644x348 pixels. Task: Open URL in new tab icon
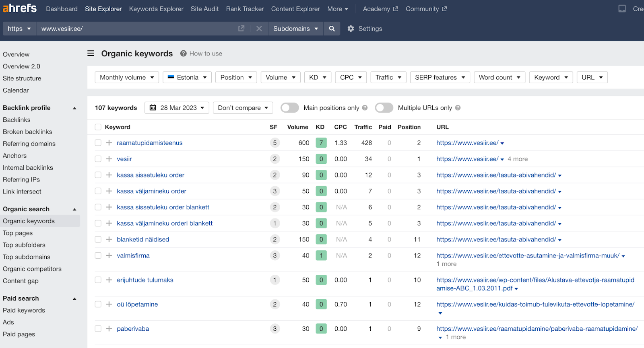tap(241, 29)
